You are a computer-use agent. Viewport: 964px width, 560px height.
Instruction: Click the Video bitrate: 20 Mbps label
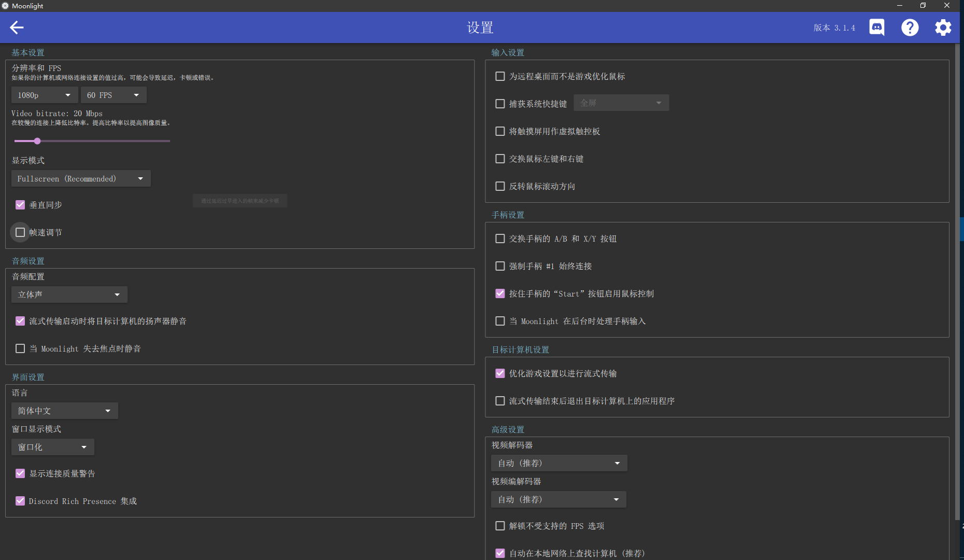57,113
